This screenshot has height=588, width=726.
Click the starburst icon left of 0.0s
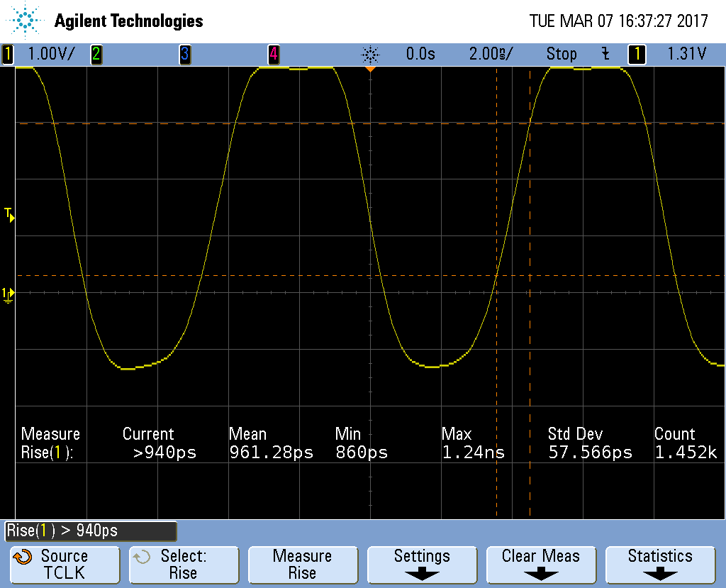coord(370,54)
